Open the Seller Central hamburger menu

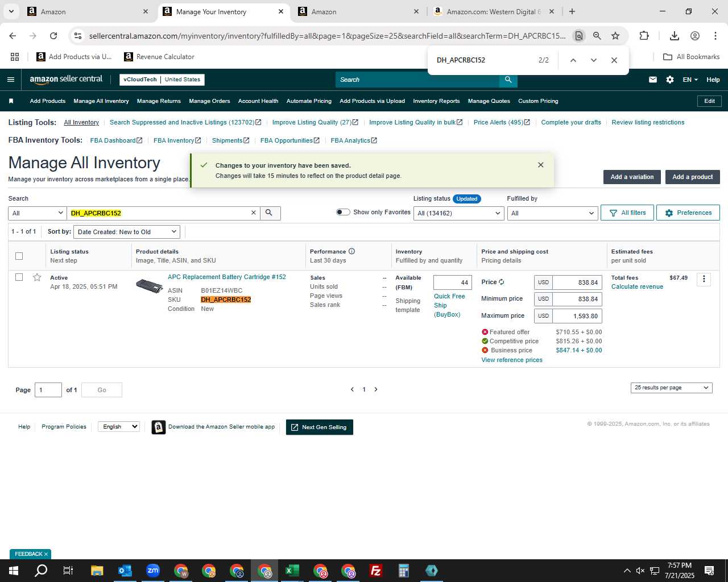(10, 80)
